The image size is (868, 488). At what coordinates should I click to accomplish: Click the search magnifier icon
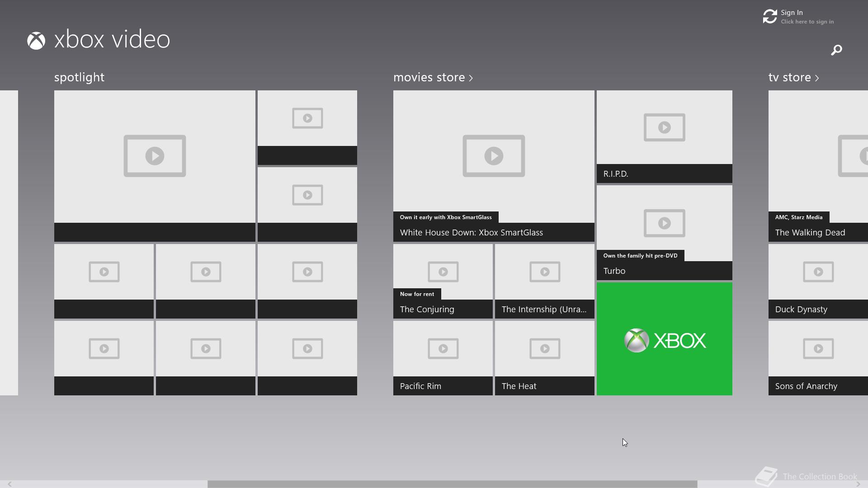(x=836, y=50)
